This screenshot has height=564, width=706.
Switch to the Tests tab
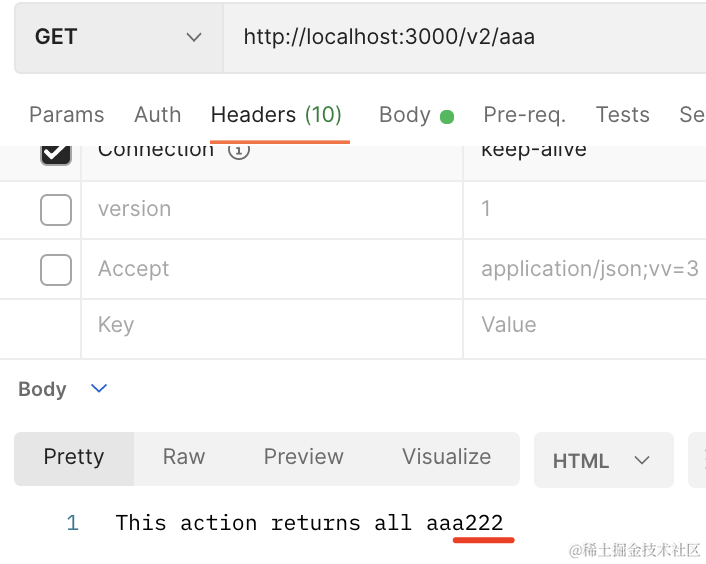pyautogui.click(x=622, y=115)
